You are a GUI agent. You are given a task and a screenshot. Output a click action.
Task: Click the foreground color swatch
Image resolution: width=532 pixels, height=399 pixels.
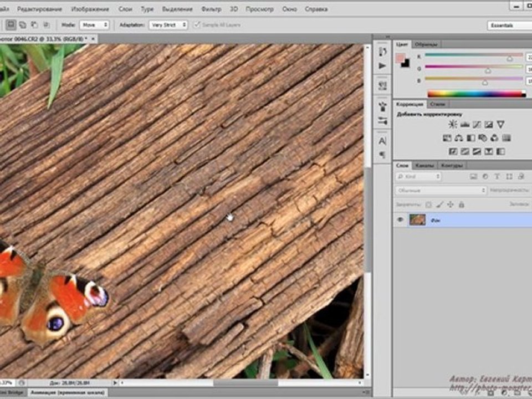click(x=400, y=58)
